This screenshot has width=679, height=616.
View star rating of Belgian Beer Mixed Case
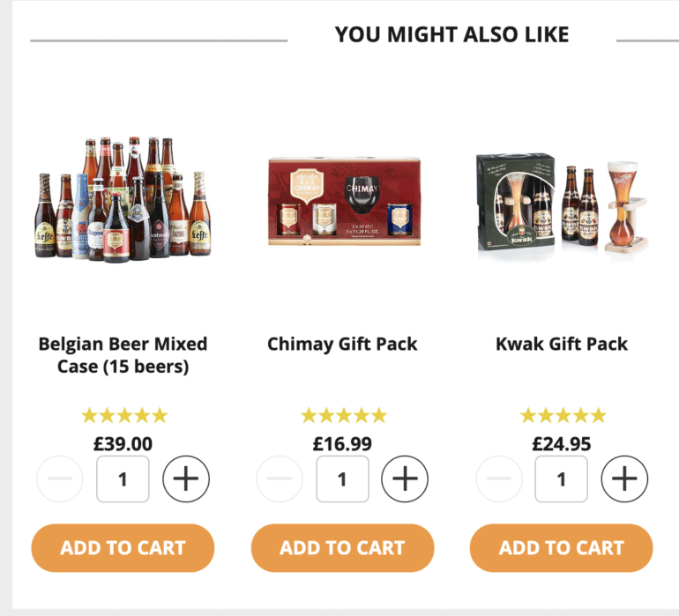(x=123, y=415)
